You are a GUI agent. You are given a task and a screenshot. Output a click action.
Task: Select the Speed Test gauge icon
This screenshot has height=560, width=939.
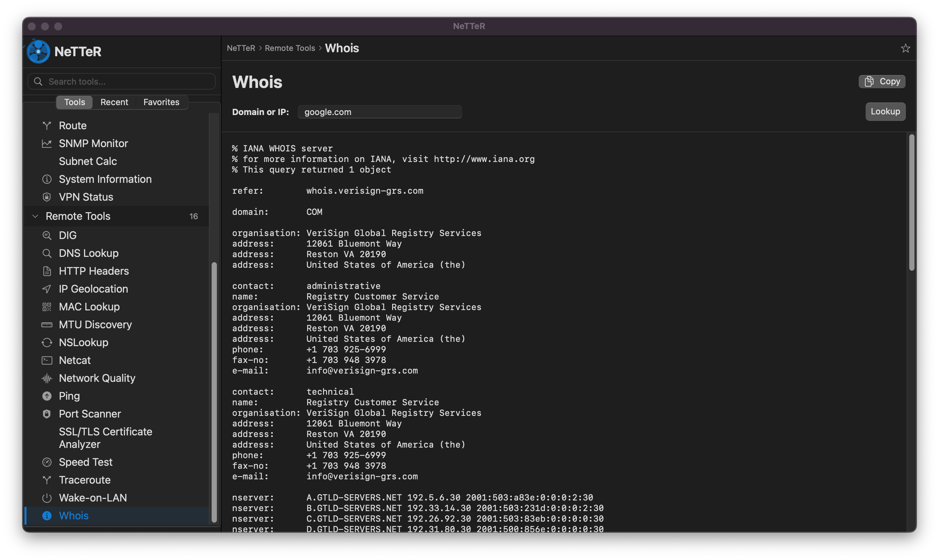tap(47, 462)
